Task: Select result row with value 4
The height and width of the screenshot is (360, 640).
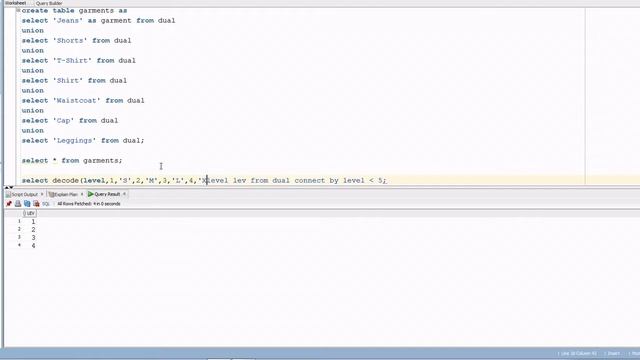Action: coord(33,246)
